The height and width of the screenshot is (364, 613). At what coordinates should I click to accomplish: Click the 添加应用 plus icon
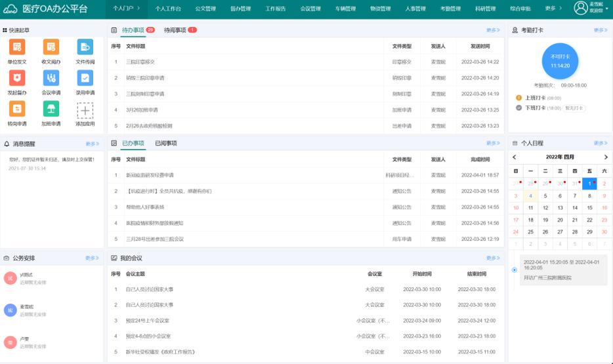[x=85, y=110]
